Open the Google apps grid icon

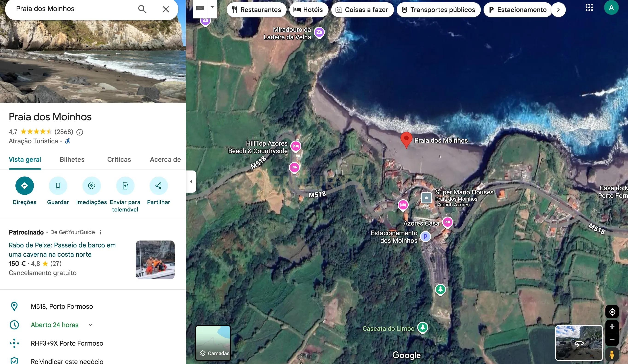coord(589,8)
